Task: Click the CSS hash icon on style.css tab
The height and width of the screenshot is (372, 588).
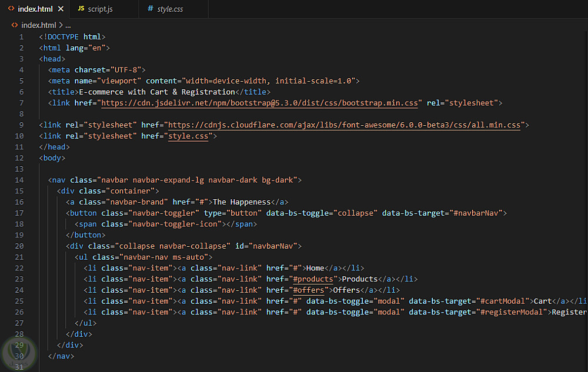Action: point(150,9)
